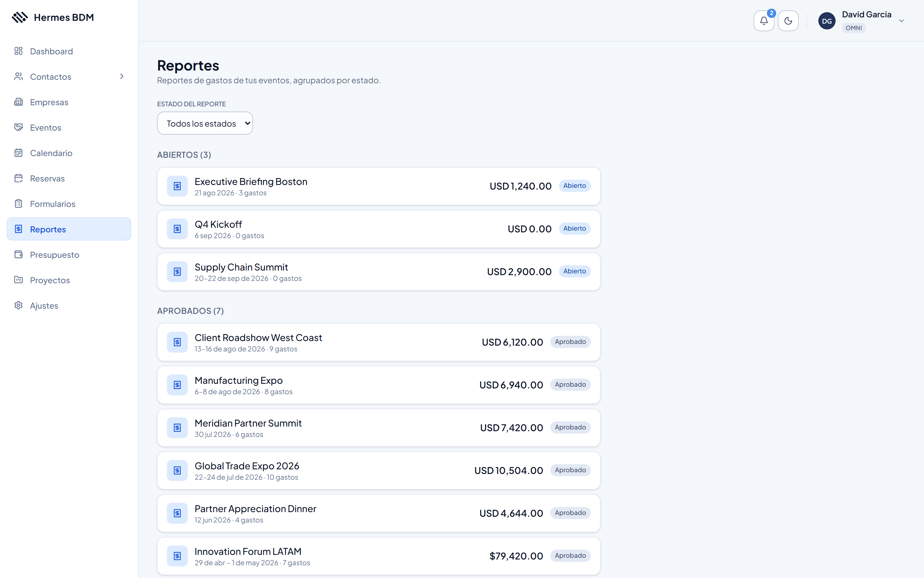This screenshot has width=924, height=578.
Task: Click the Proyectos folder icon
Action: click(x=18, y=280)
